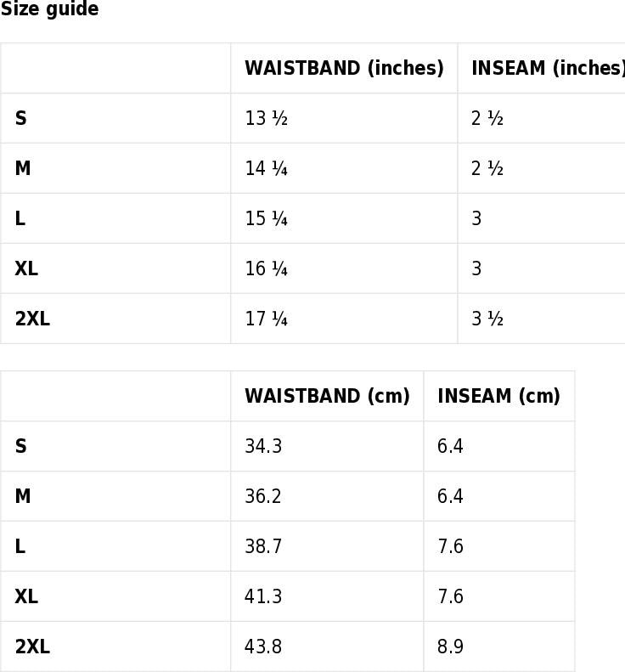Select the INSEAM (inches) column header
625x672 pixels.
[549, 68]
